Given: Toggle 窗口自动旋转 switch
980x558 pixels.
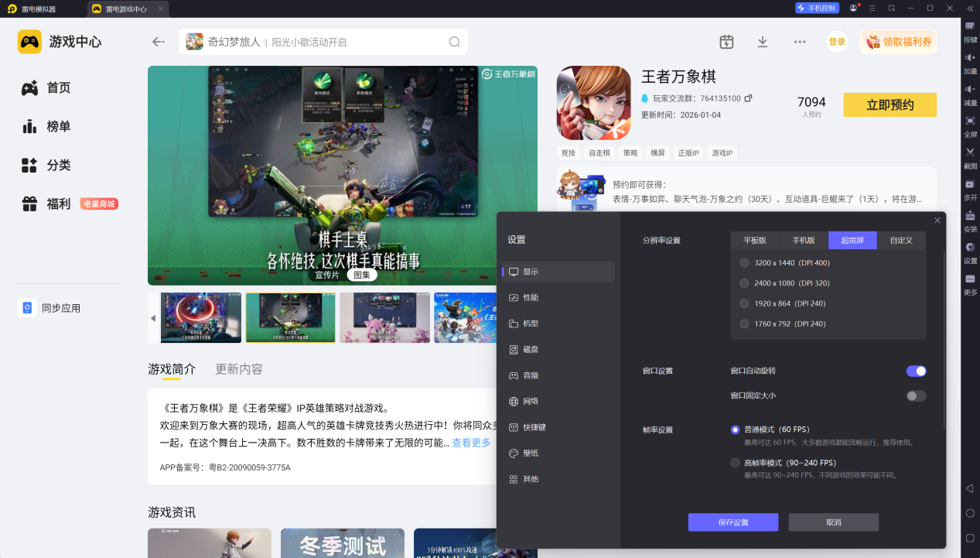Looking at the screenshot, I should pos(916,371).
